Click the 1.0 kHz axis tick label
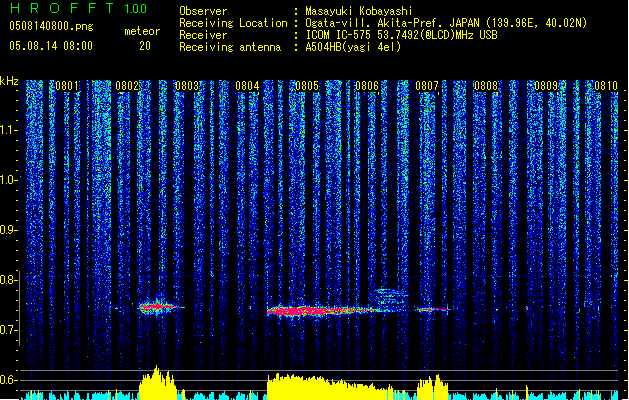The height and width of the screenshot is (400, 629). click(x=9, y=180)
